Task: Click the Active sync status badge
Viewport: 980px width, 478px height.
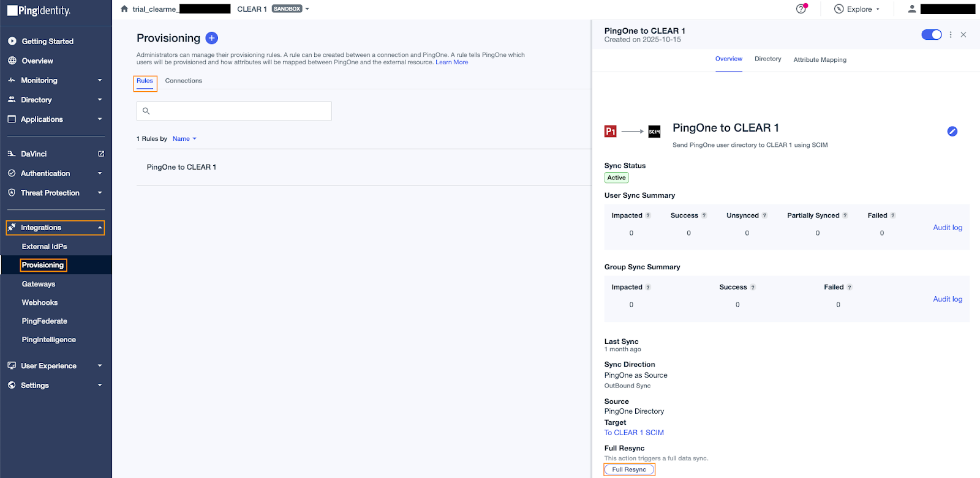Action: (617, 177)
